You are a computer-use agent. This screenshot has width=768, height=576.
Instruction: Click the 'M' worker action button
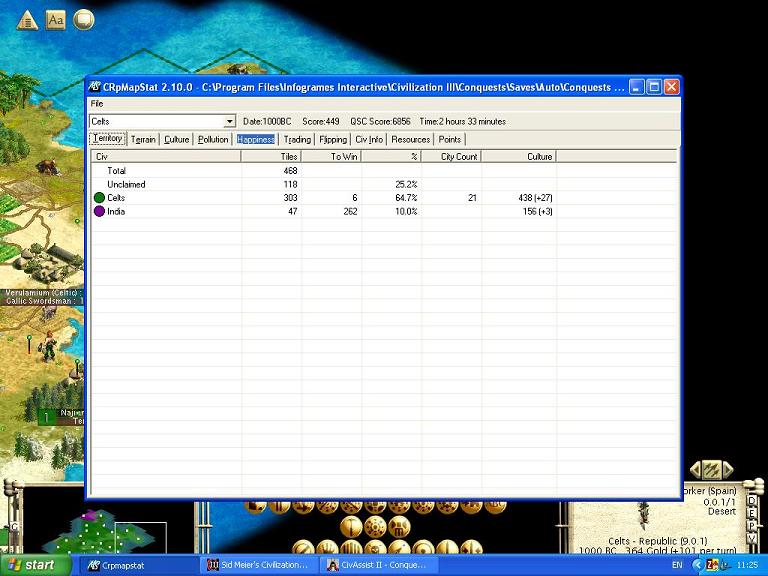(399, 528)
